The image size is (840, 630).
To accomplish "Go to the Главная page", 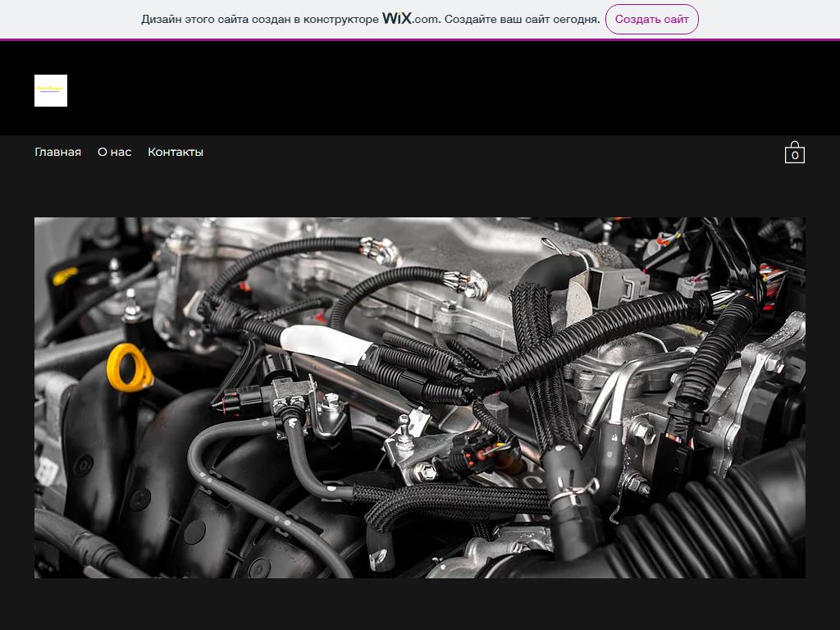I will tap(57, 152).
